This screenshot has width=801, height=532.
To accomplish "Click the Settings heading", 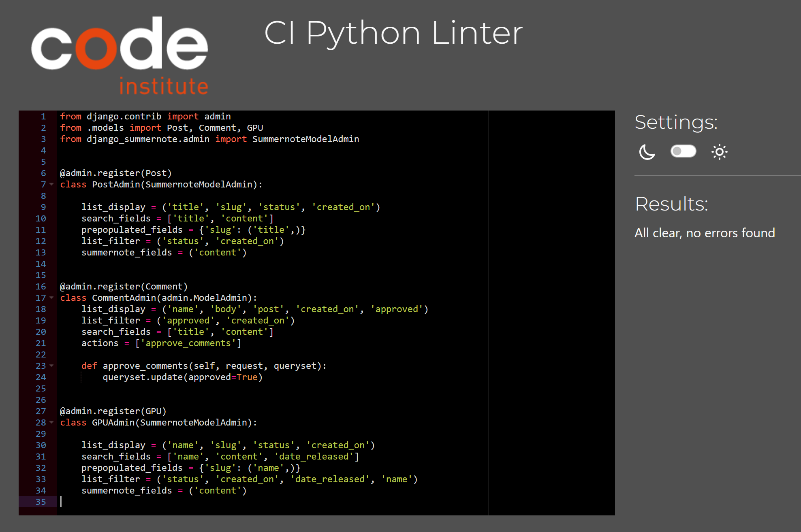I will coord(676,122).
